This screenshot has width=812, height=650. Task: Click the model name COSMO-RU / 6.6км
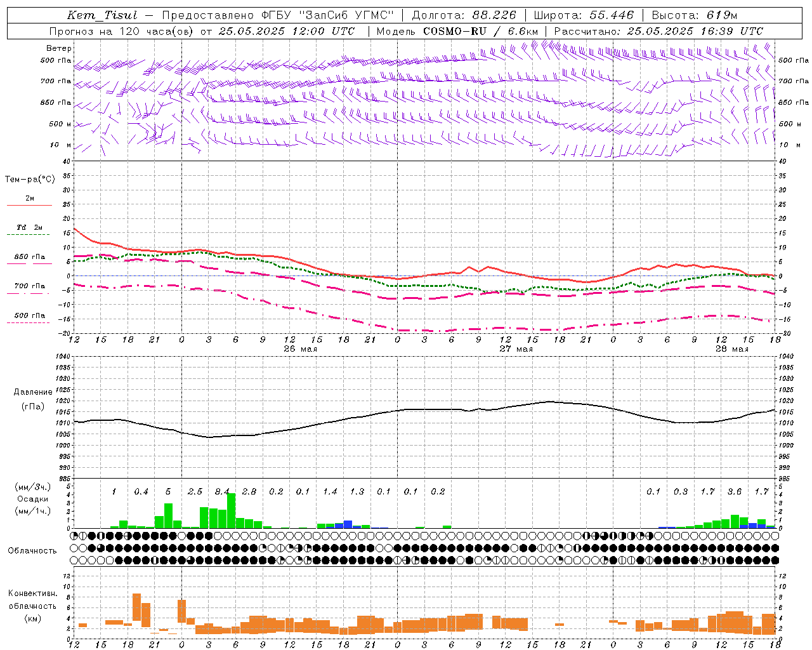(x=481, y=31)
